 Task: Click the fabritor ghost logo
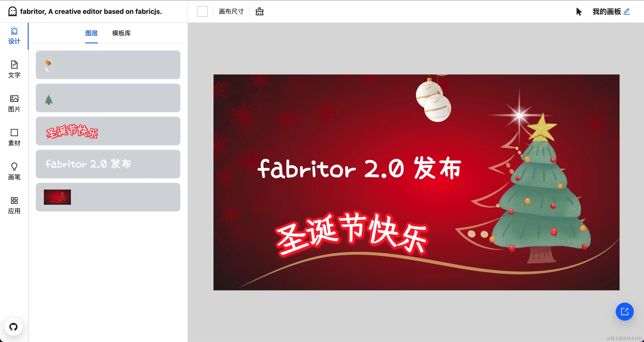[12, 11]
